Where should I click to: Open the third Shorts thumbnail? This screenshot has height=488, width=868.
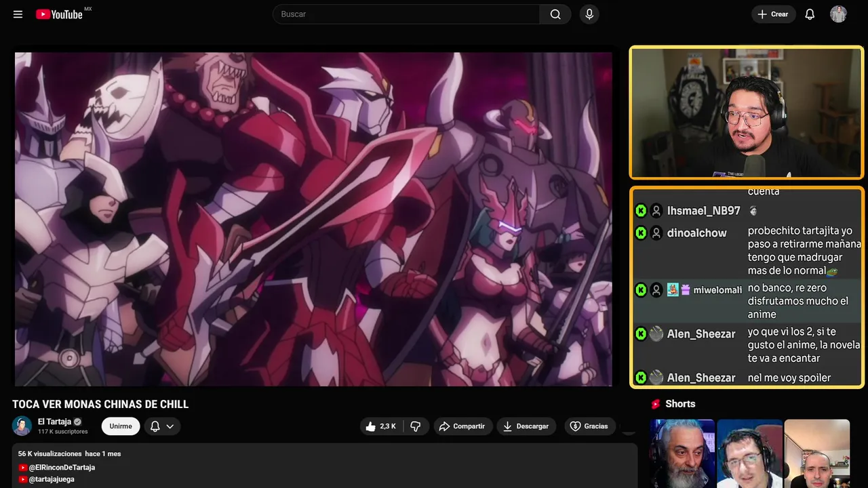817,453
